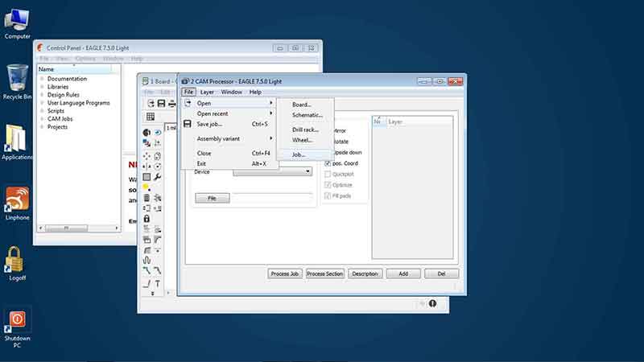Screen dimensions: 644x362
Task: Click Control Panel horizontal scrollbar thumb
Action: (66, 228)
